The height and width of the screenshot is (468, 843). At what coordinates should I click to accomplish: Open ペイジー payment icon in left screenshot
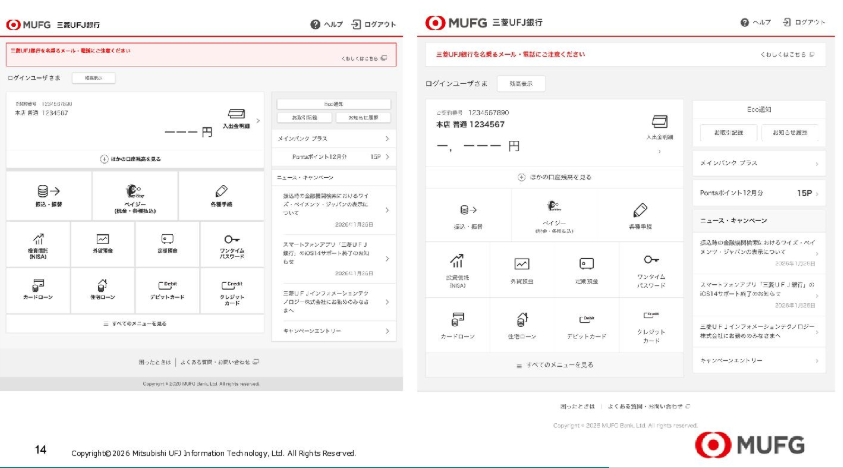coord(134,191)
